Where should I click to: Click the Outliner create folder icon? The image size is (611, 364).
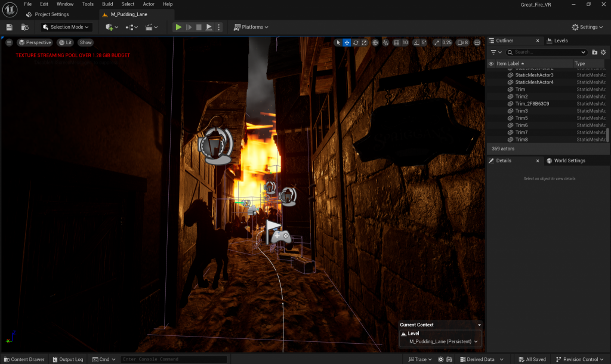click(595, 53)
